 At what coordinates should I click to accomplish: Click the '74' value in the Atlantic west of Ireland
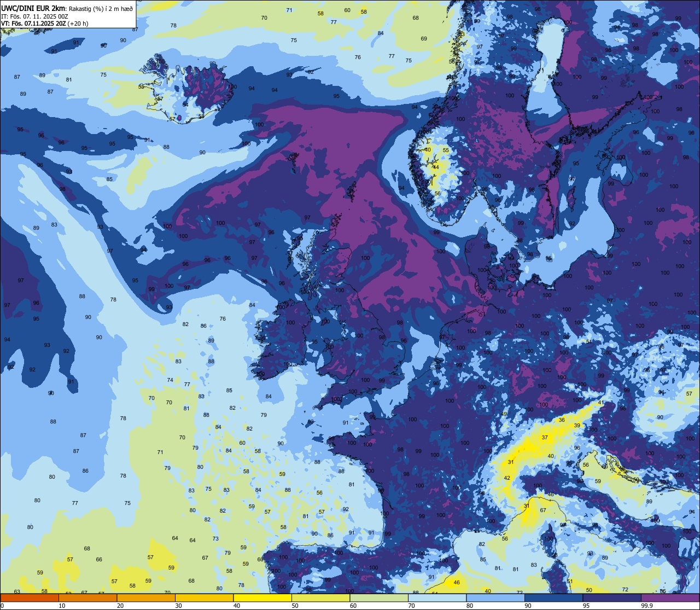click(170, 380)
